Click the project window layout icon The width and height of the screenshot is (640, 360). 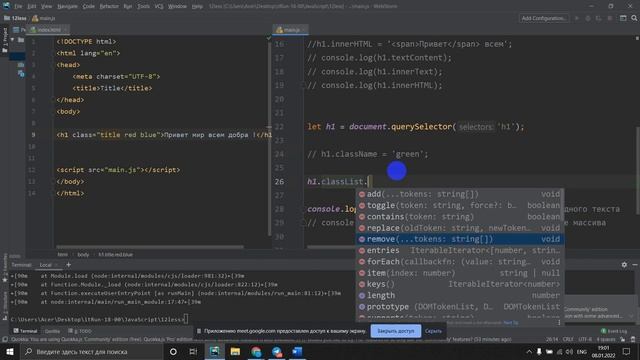point(623,18)
